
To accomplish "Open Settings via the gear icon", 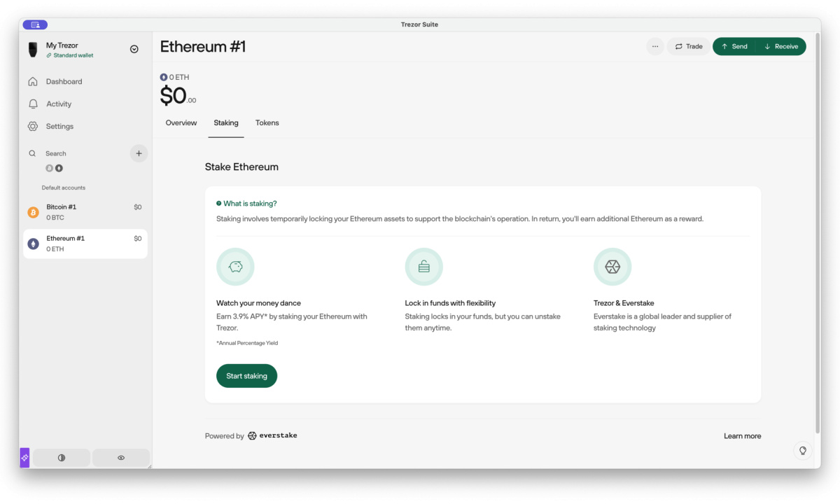I will coord(33,127).
